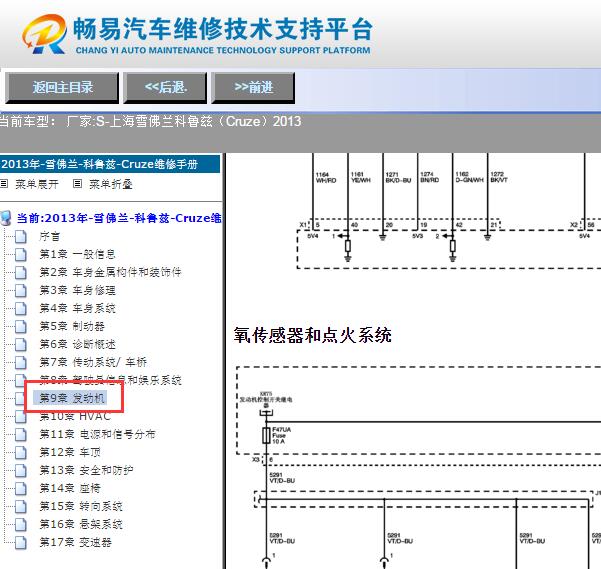Collapse all menus via 菜单折叠
The width and height of the screenshot is (601, 569).
(x=110, y=184)
